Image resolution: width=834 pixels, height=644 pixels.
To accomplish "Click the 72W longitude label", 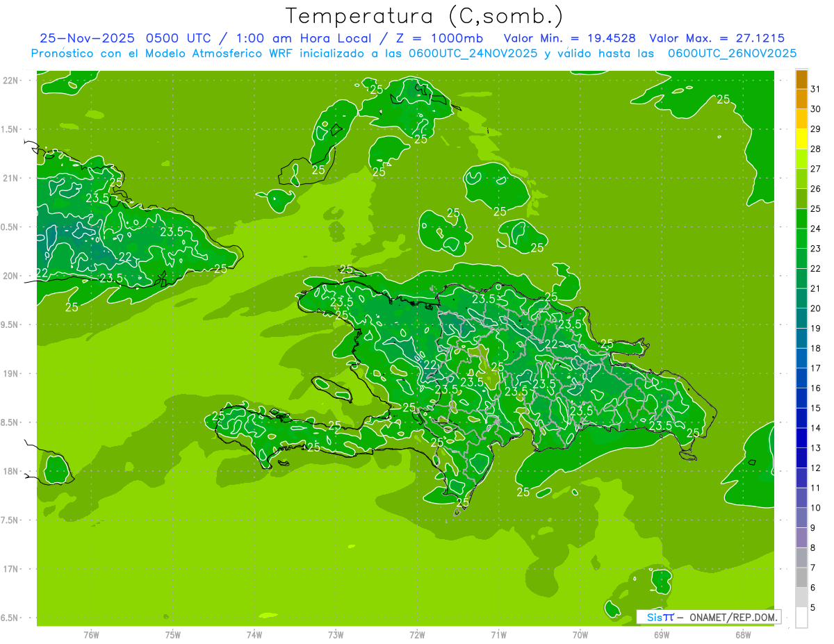I will point(417,635).
